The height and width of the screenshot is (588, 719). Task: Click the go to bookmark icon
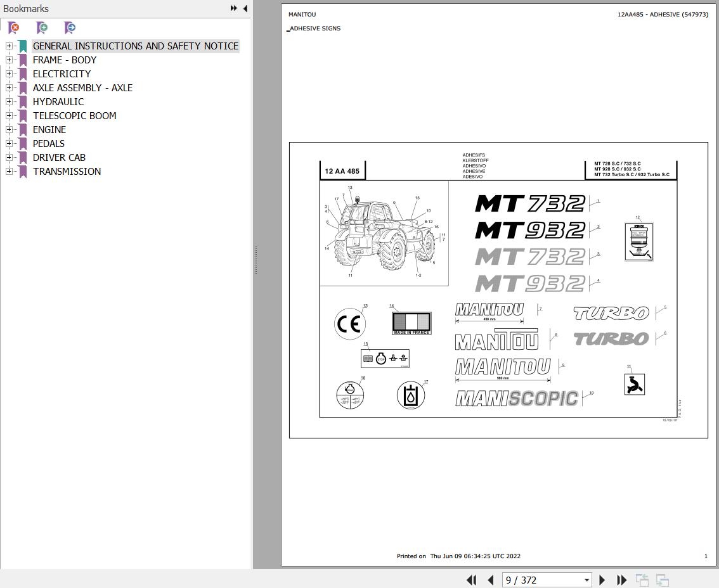[70, 27]
